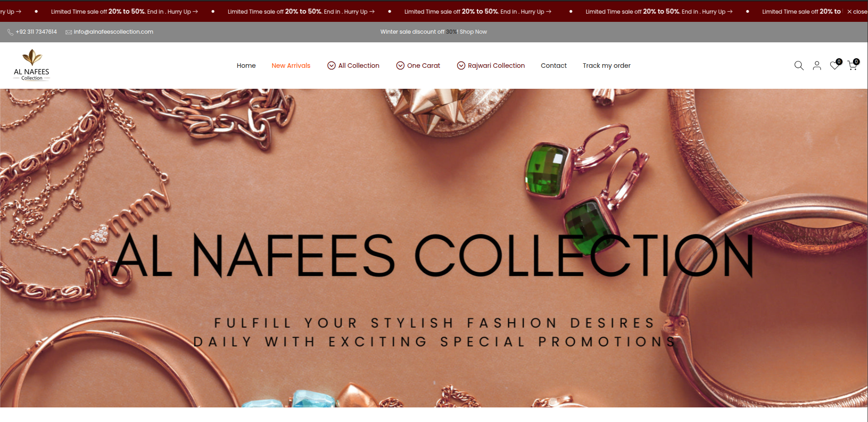Open the wishlist heart icon

pos(835,66)
